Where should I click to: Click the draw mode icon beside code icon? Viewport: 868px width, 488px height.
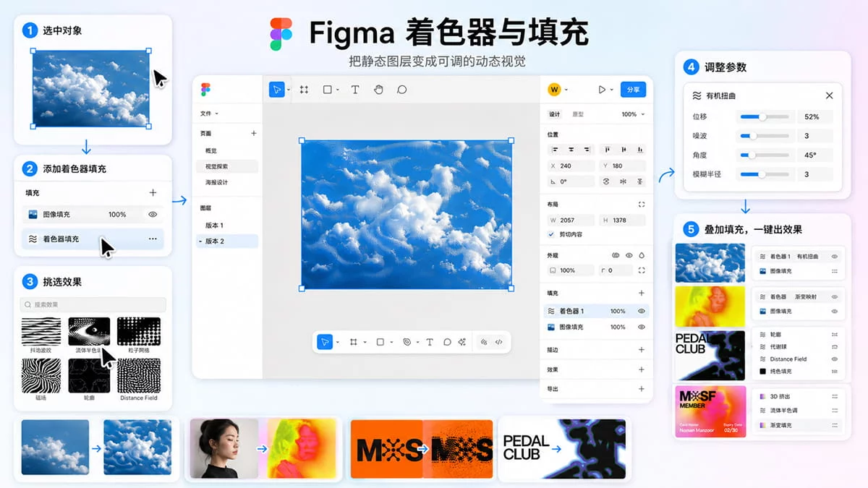click(x=484, y=342)
